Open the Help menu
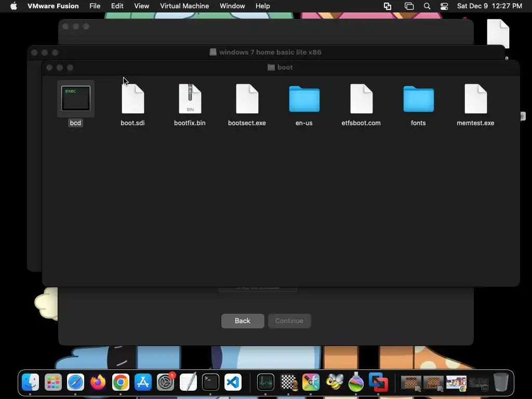 pos(262,6)
